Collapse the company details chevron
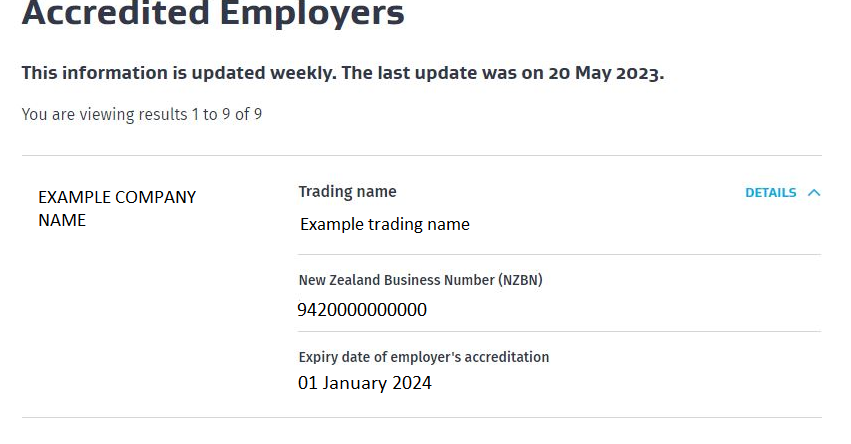This screenshot has width=851, height=444. click(x=813, y=193)
